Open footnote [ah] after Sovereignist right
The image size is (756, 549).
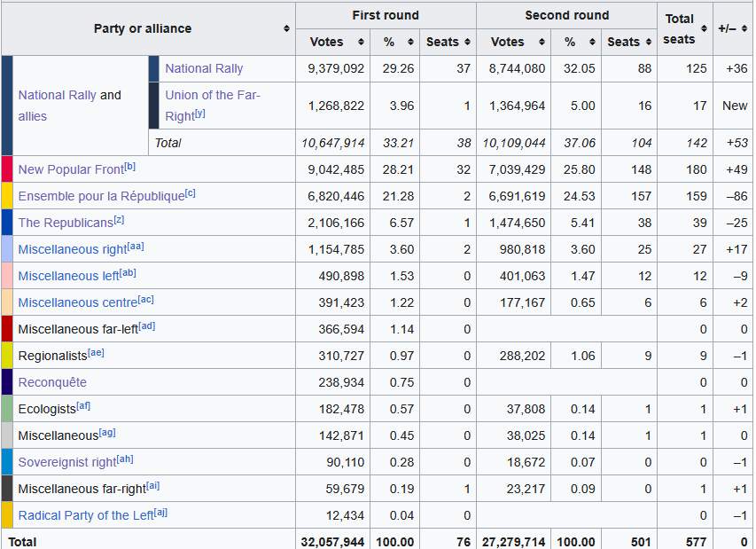[x=125, y=459]
